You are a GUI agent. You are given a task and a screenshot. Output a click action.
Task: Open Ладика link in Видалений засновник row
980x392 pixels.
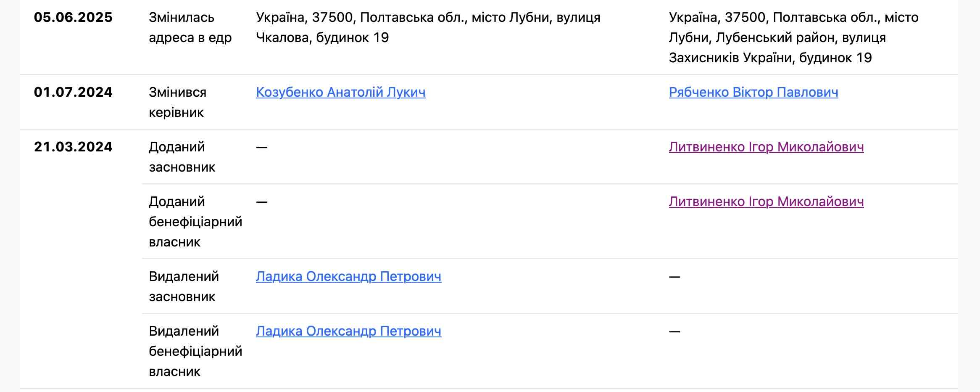(x=348, y=276)
